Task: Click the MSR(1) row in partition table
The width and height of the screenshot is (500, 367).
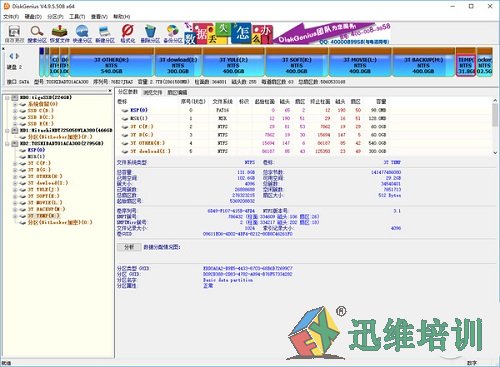Action: 253,118
